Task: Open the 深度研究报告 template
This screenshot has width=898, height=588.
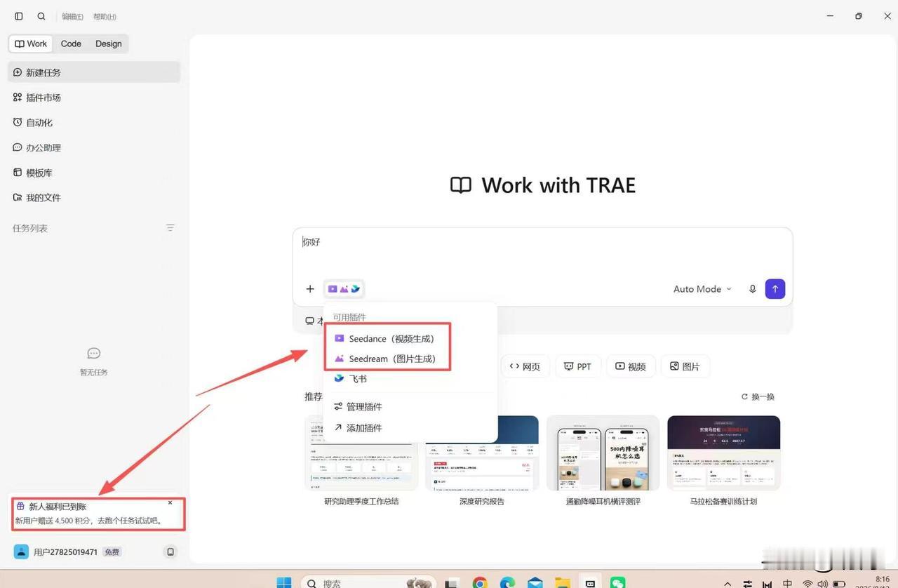Action: (x=482, y=461)
